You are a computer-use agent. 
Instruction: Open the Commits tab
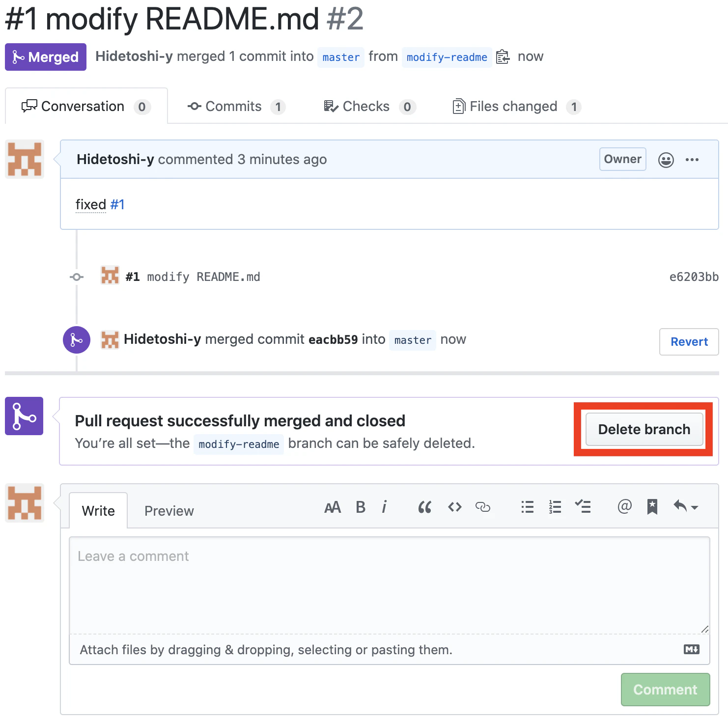(236, 107)
